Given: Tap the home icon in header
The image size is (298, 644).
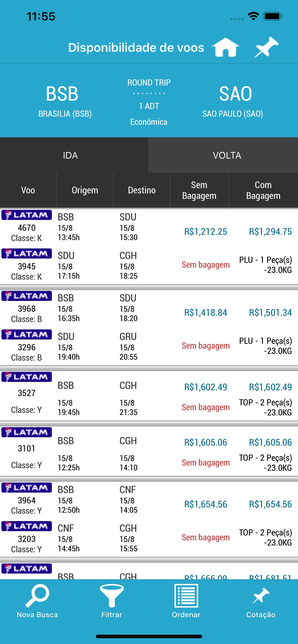Looking at the screenshot, I should (x=226, y=47).
